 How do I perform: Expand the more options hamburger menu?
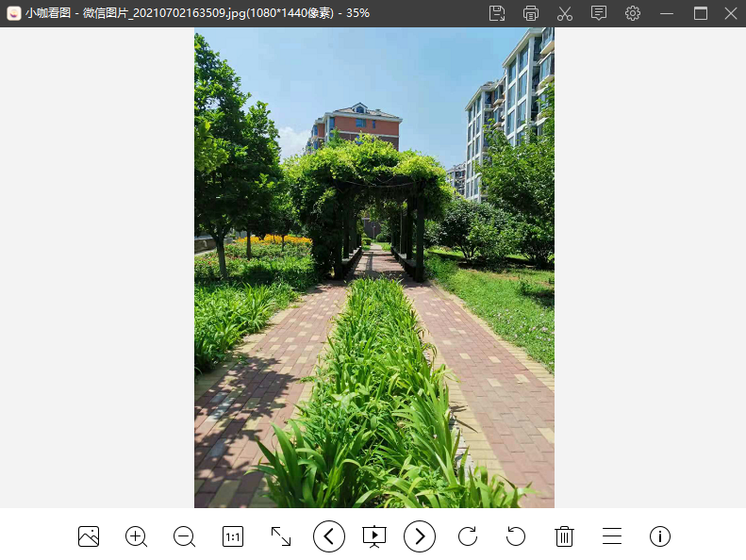coord(612,536)
